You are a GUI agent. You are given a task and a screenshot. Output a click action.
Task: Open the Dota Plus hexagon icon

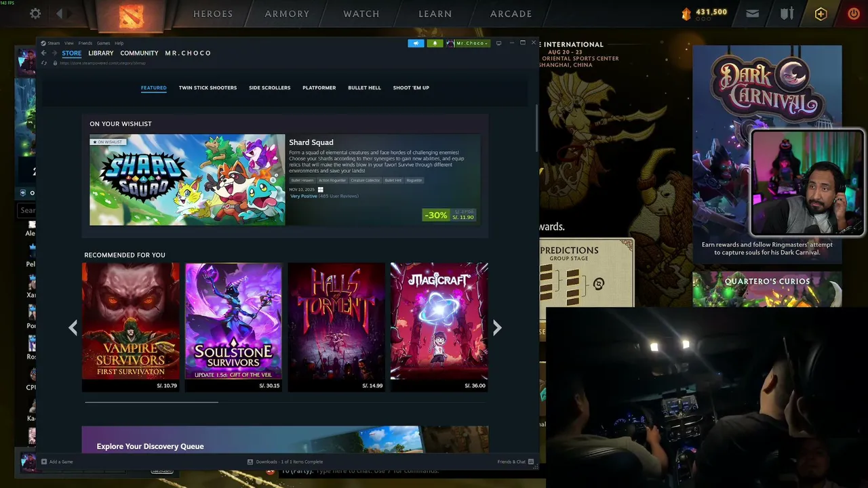pyautogui.click(x=821, y=14)
